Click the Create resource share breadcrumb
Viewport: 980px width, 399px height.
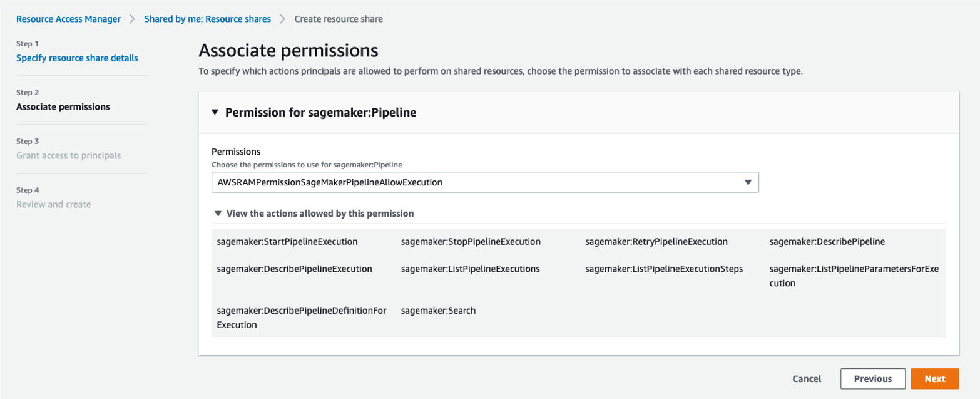[339, 19]
